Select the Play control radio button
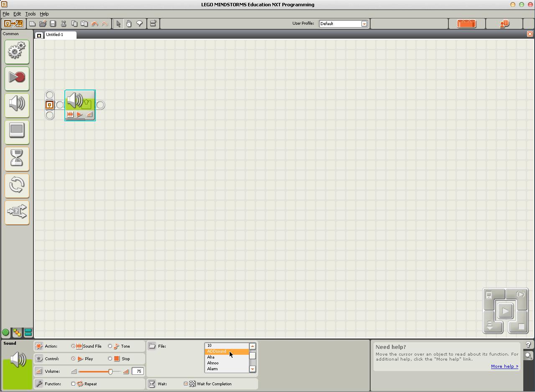The height and width of the screenshot is (392, 535). tap(73, 359)
